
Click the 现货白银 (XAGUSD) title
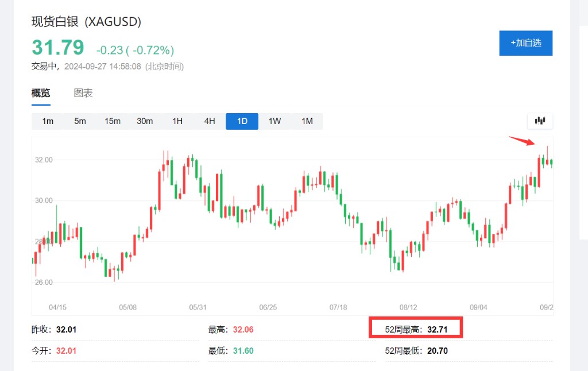click(86, 22)
